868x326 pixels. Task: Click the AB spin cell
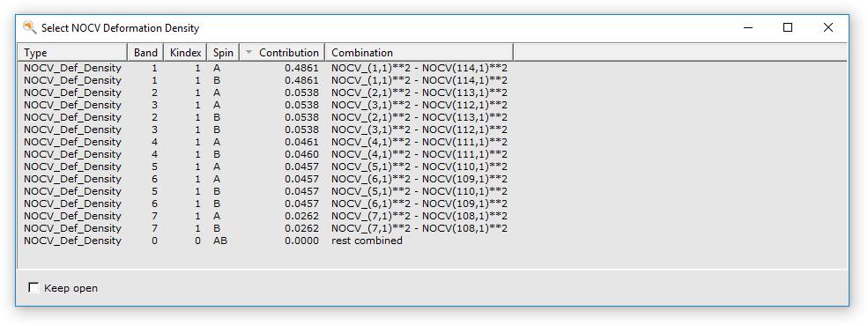(x=219, y=241)
